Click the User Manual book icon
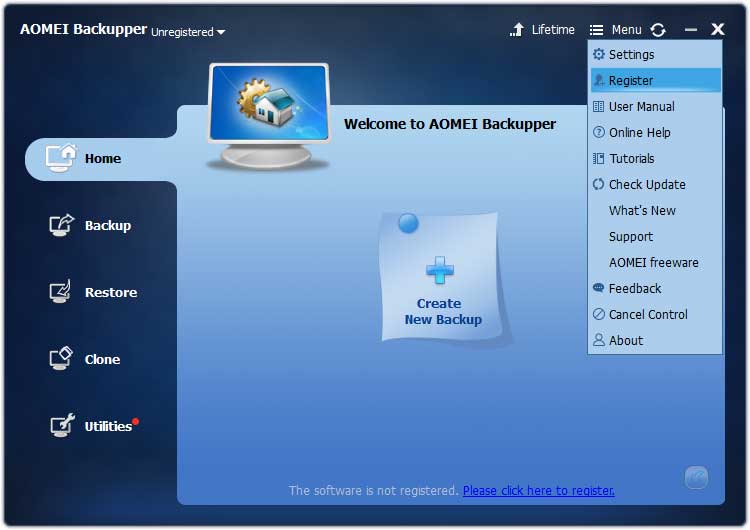750x530 pixels. click(598, 106)
